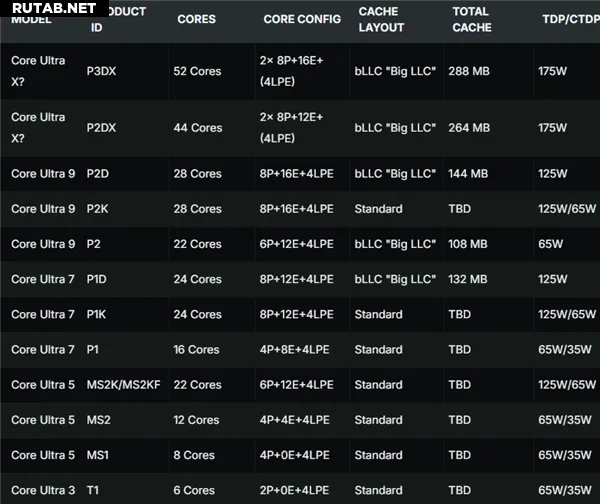Select the 108 MB total cache value
The width and height of the screenshot is (600, 504).
[468, 244]
